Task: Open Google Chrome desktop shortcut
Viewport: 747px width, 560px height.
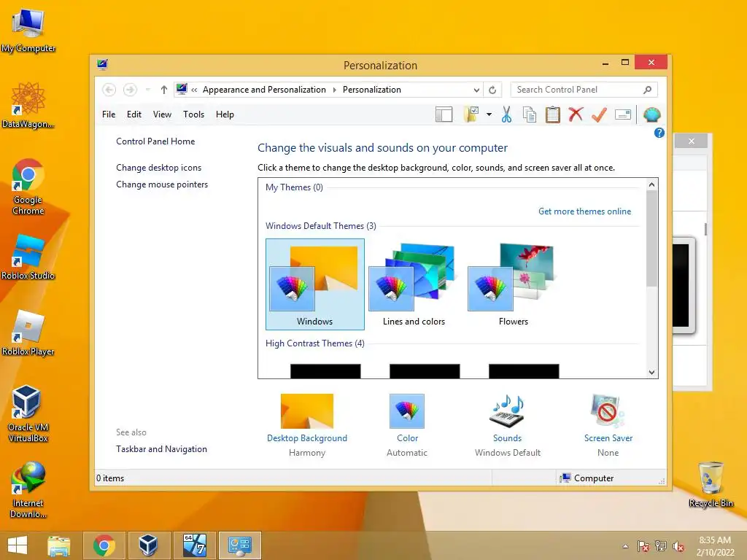Action: coord(28,187)
